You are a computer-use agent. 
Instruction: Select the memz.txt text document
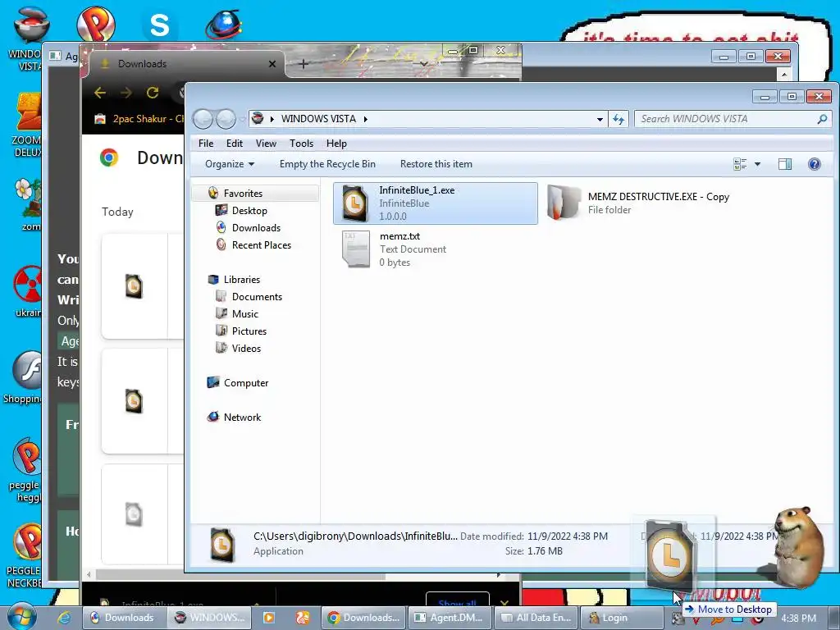(395, 249)
